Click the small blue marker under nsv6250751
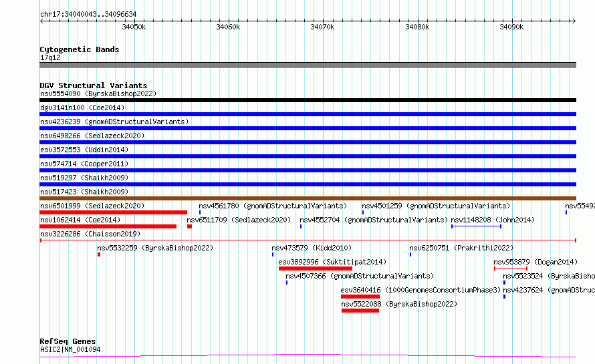 [410, 254]
